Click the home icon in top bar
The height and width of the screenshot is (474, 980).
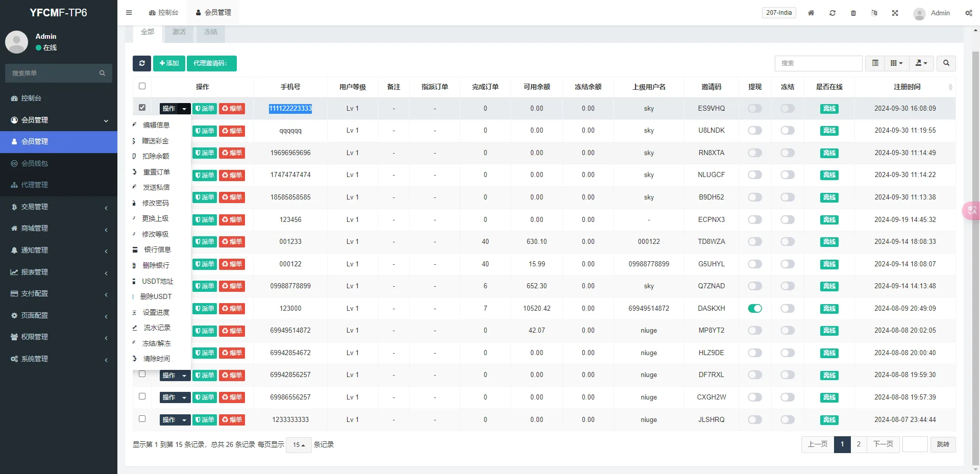coord(811,13)
